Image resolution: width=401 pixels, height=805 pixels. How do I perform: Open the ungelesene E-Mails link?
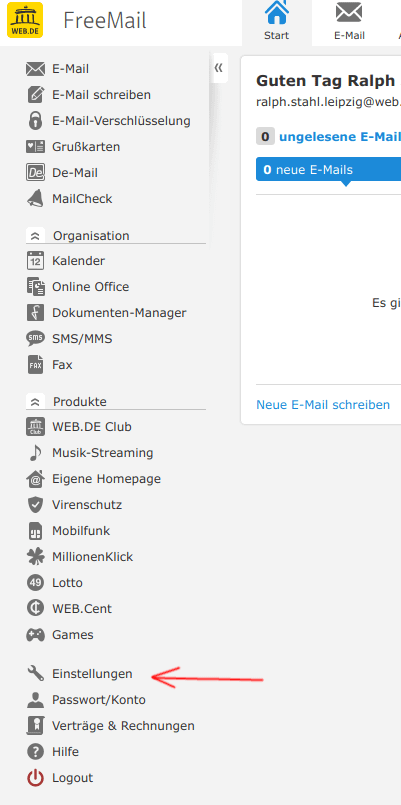[x=340, y=137]
